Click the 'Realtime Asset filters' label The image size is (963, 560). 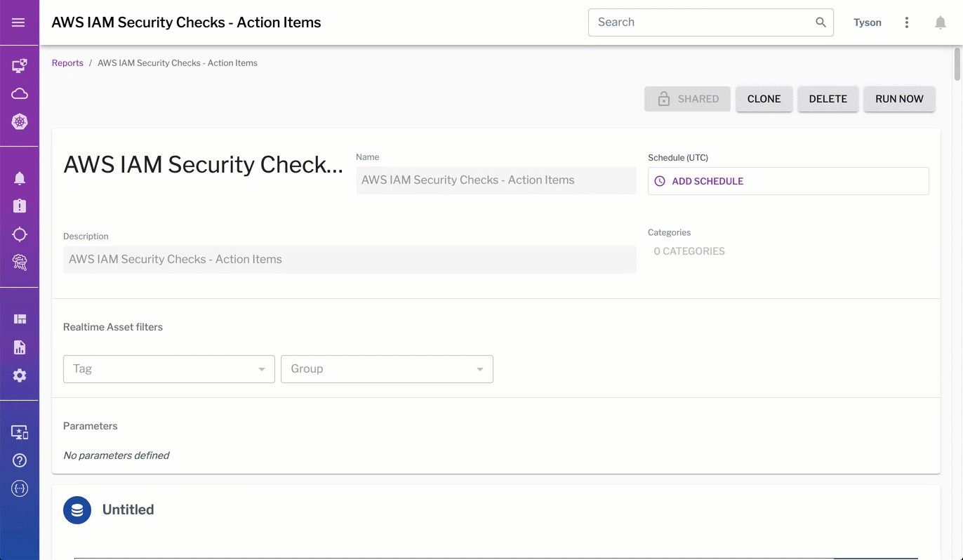[113, 327]
